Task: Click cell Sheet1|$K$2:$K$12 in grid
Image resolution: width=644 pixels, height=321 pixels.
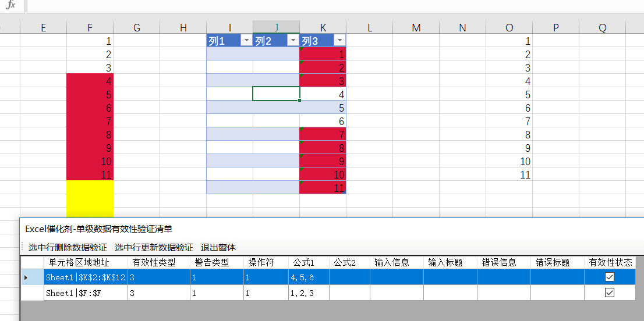Action: point(86,277)
